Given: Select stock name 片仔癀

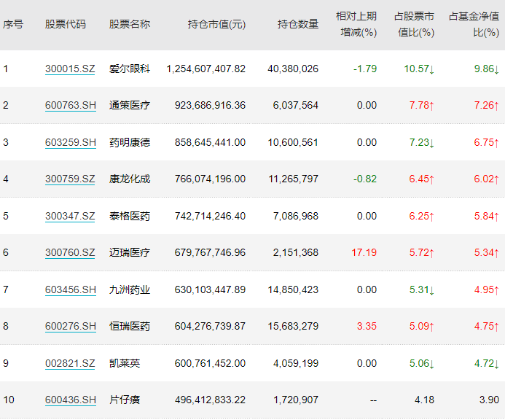Looking at the screenshot, I should [x=125, y=400].
